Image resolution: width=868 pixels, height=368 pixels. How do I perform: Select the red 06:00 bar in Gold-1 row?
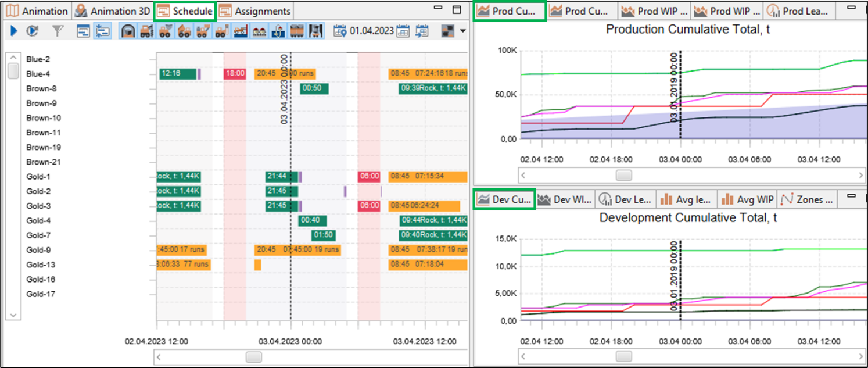tap(369, 176)
